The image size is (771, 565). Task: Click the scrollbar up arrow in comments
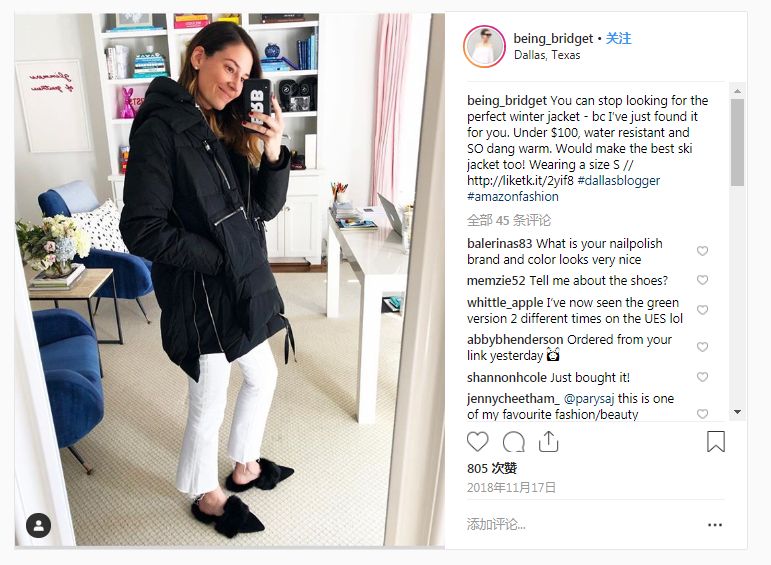click(x=737, y=91)
